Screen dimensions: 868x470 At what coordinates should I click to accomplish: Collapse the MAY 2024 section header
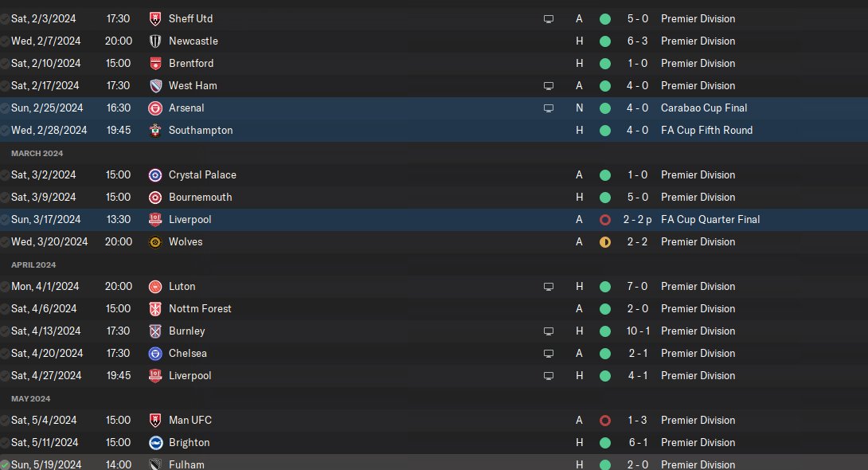coord(30,398)
